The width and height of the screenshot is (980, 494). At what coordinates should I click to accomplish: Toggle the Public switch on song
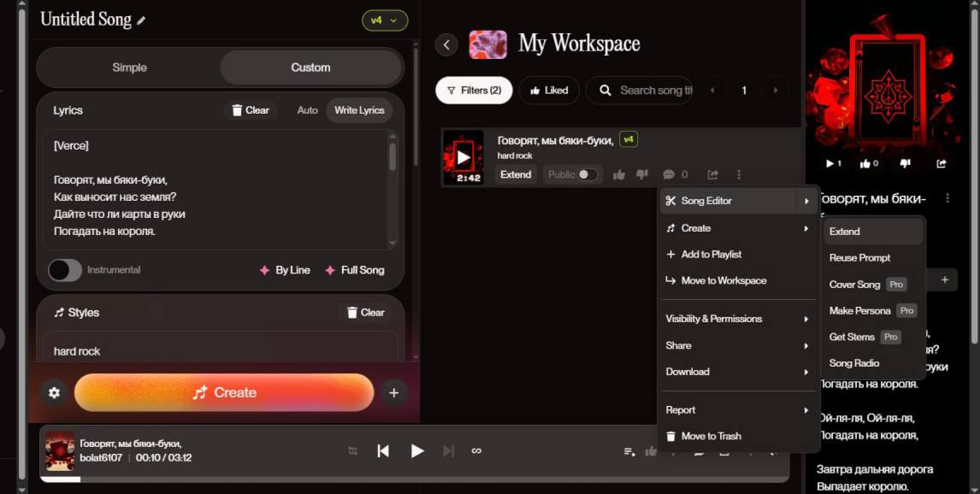point(587,175)
